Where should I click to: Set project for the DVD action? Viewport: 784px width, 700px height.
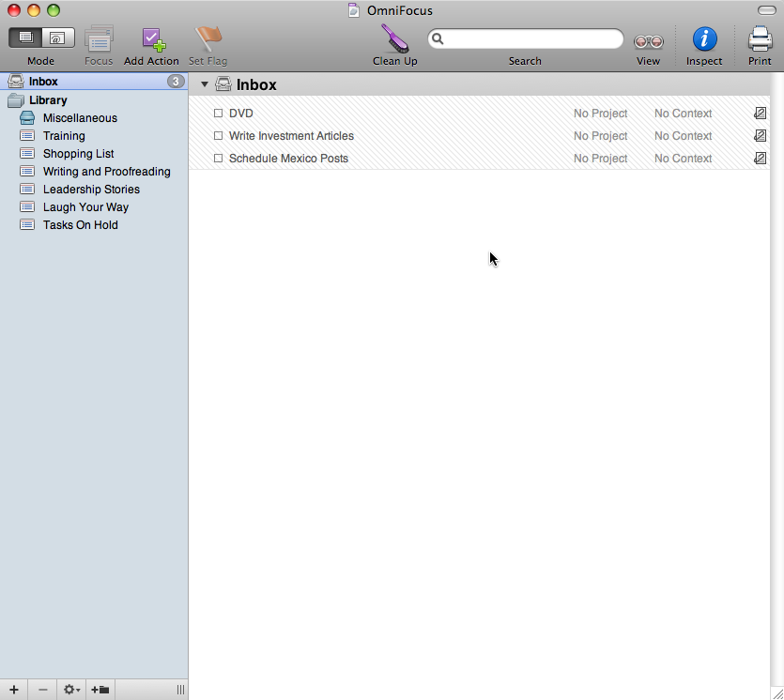click(601, 114)
